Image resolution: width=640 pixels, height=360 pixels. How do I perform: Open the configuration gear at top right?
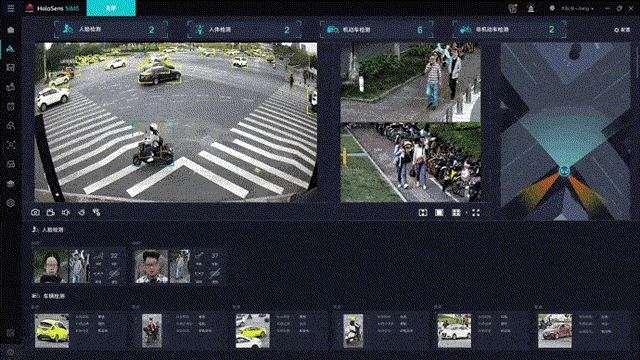pyautogui.click(x=622, y=30)
